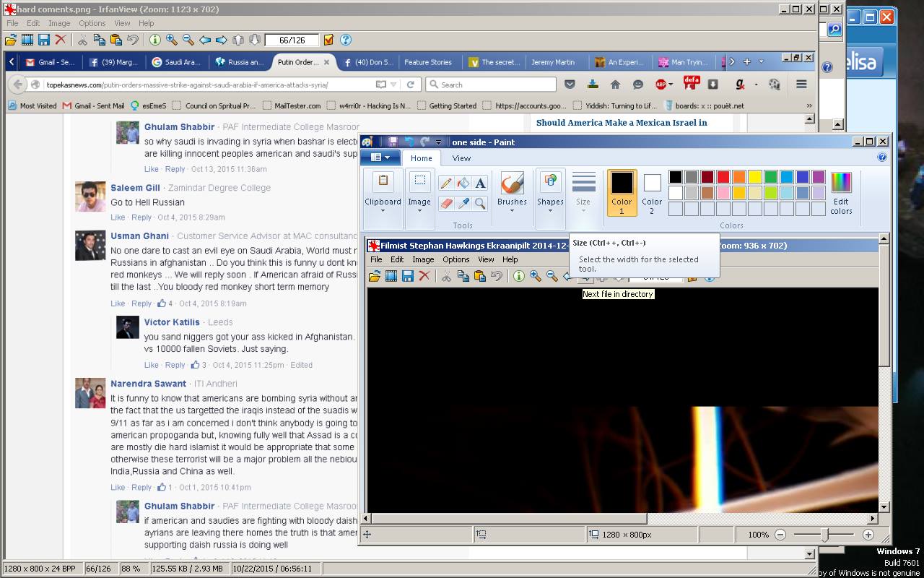Select the Eraser tool in Paint
The image size is (924, 578).
point(446,204)
